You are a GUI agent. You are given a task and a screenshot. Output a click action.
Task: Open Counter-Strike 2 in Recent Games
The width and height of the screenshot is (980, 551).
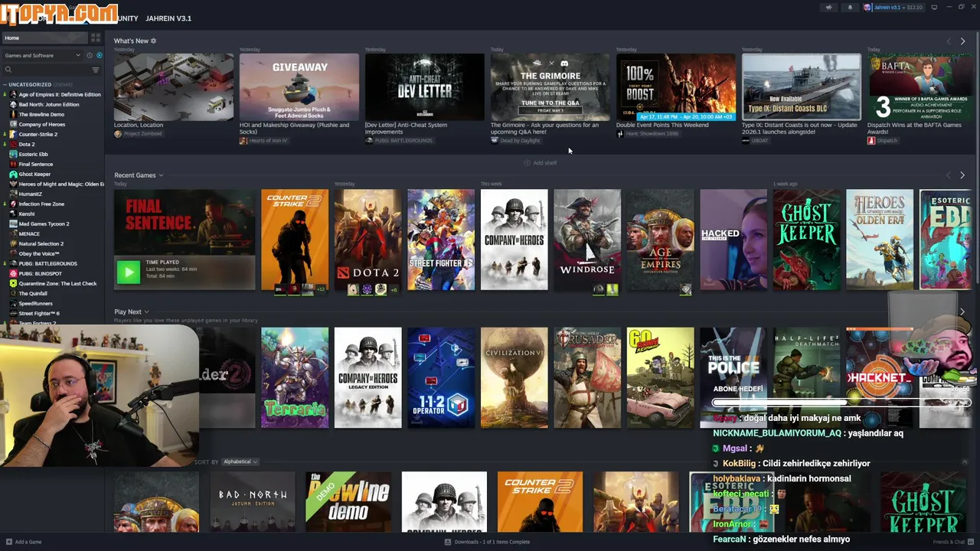(295, 240)
